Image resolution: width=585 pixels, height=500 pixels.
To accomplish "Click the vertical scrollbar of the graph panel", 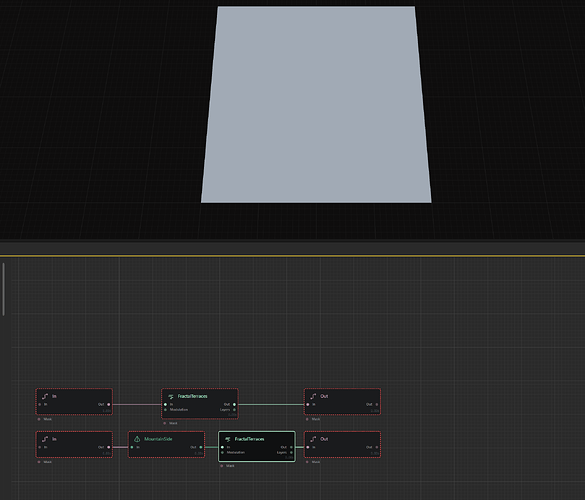I will tap(4, 289).
